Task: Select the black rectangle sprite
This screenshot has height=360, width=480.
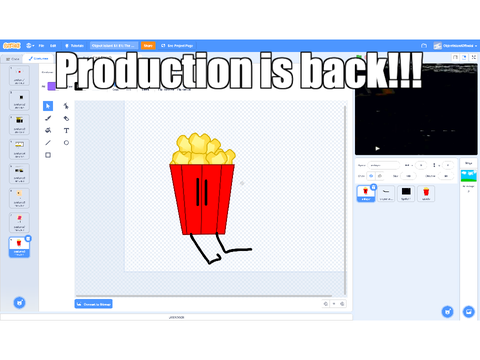Action: tap(406, 194)
